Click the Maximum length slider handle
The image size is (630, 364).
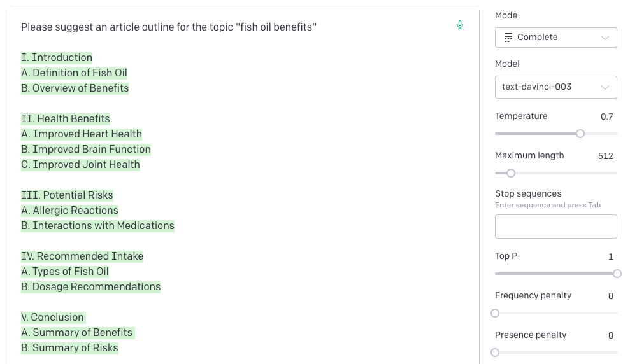pos(510,173)
